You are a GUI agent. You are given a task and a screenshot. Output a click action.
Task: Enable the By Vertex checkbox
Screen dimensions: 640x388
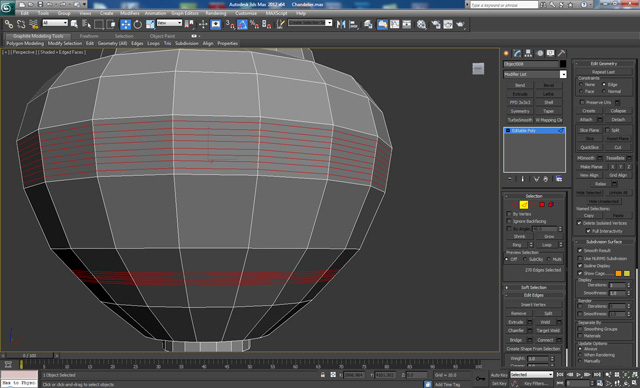[x=509, y=214]
